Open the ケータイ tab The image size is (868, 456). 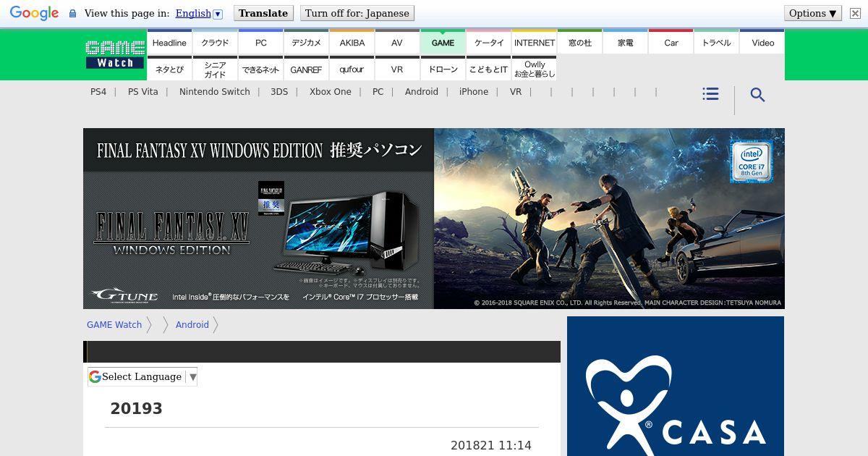click(488, 43)
